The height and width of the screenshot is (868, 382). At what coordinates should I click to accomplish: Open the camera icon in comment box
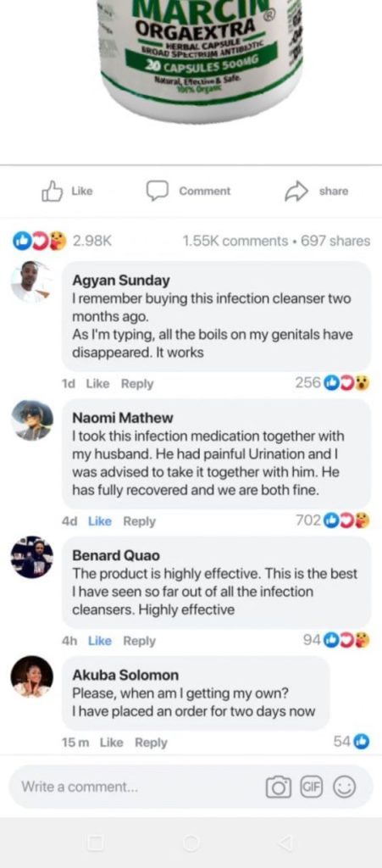pyautogui.click(x=279, y=787)
